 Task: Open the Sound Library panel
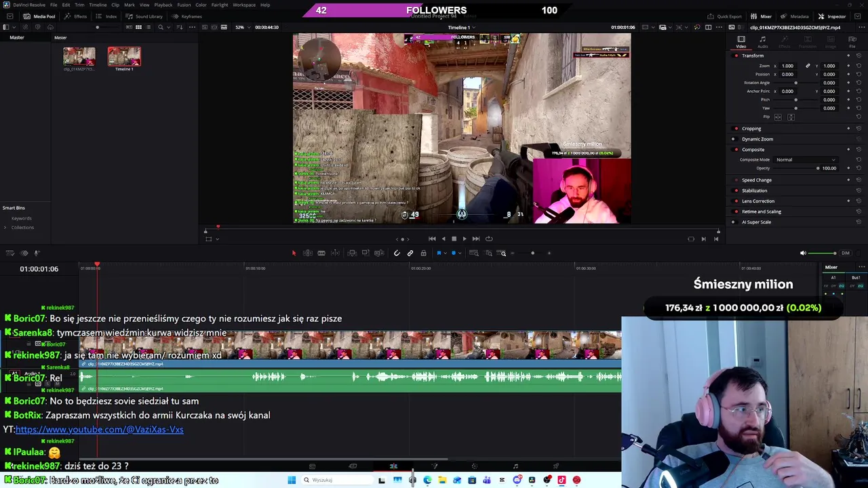(x=144, y=16)
